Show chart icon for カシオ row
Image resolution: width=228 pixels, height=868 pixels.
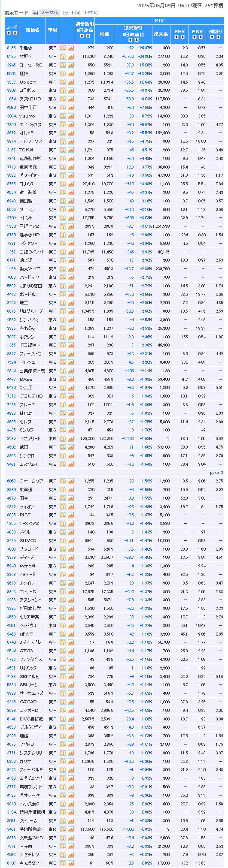point(71,761)
